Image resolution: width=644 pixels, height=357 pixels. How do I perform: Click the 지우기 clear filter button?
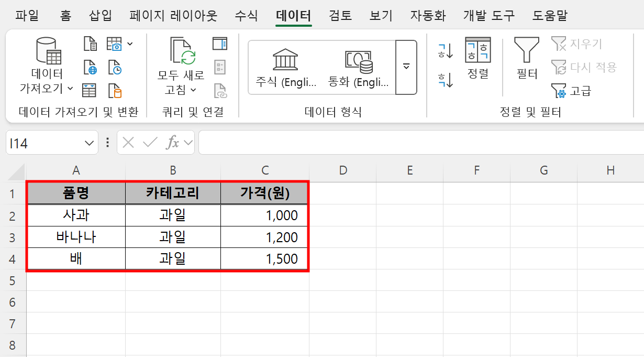click(577, 44)
